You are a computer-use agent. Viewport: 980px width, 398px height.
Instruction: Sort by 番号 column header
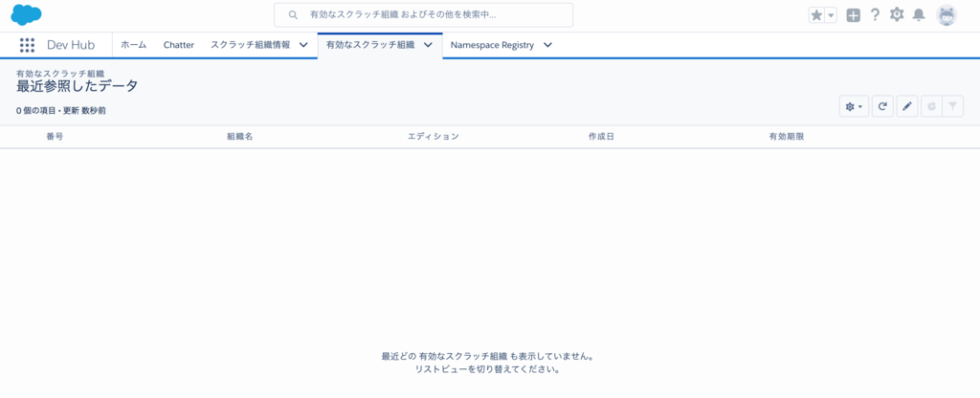pos(55,136)
